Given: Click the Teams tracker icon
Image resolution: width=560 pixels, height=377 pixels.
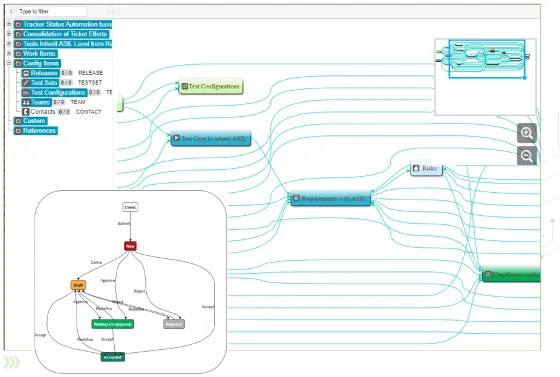Looking at the screenshot, I should [26, 102].
